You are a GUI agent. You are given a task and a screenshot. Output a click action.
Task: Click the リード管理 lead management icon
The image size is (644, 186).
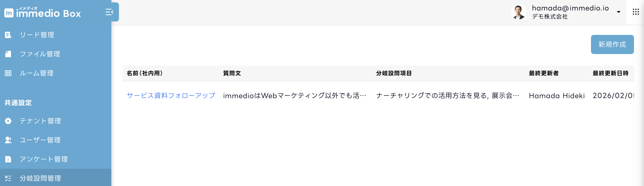pos(8,35)
